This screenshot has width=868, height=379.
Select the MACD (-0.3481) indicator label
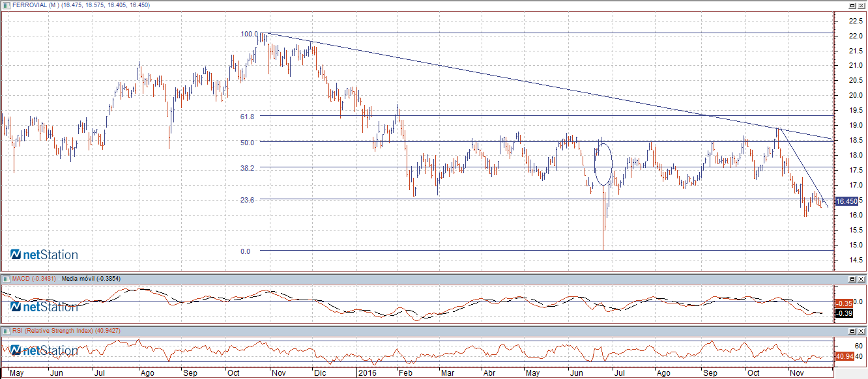34,279
